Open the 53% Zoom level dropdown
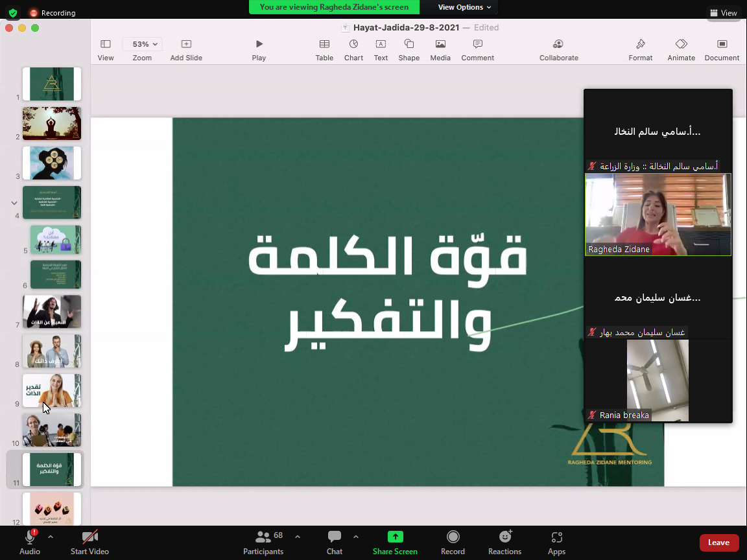747x560 pixels. click(142, 44)
